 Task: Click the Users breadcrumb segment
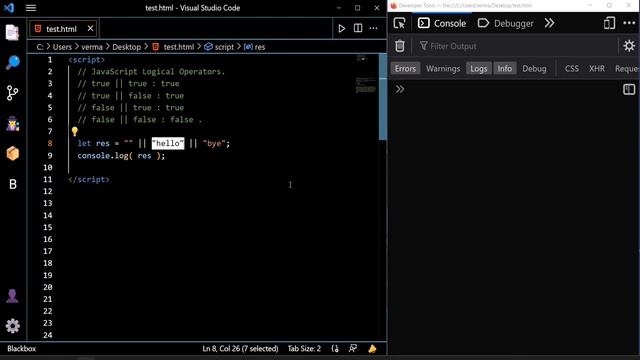[x=62, y=47]
